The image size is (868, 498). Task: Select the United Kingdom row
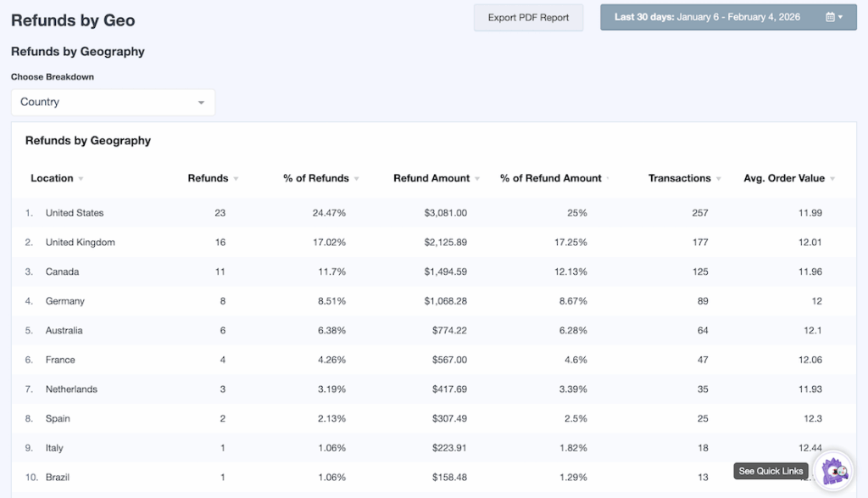[80, 243]
